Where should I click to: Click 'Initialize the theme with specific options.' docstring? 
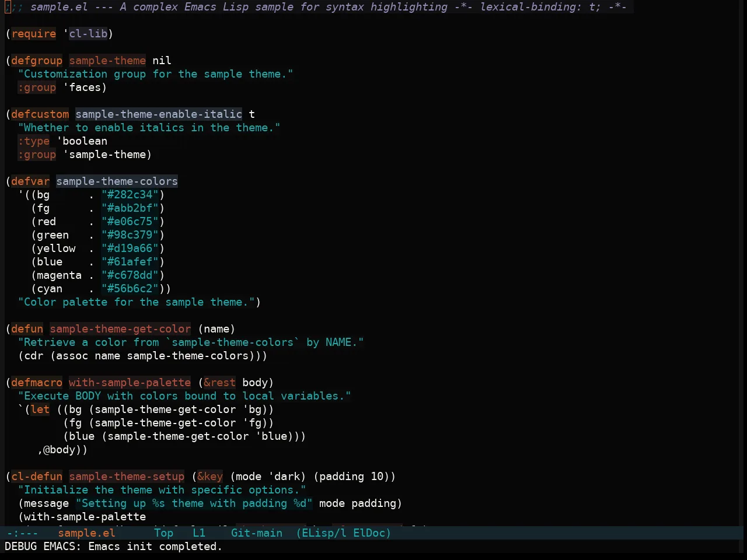162,490
